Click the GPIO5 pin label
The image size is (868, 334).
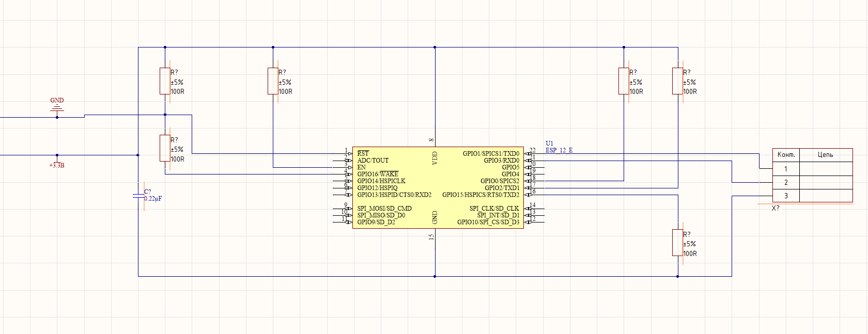510,167
